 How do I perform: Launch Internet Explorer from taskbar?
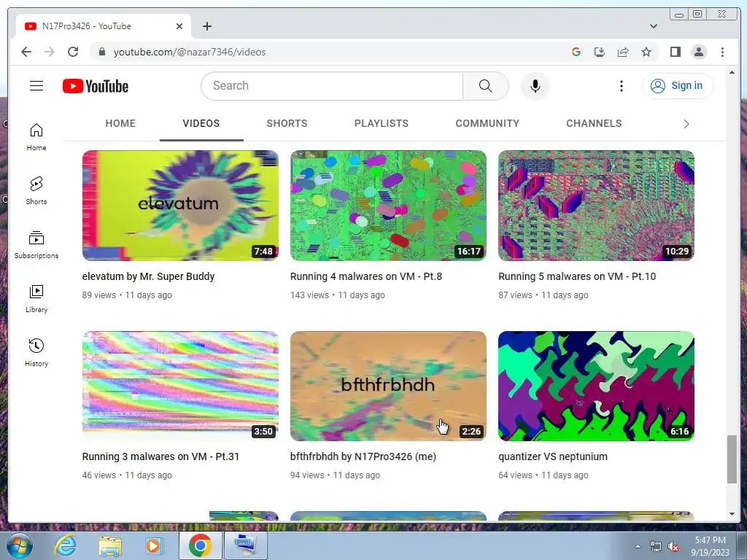[65, 545]
